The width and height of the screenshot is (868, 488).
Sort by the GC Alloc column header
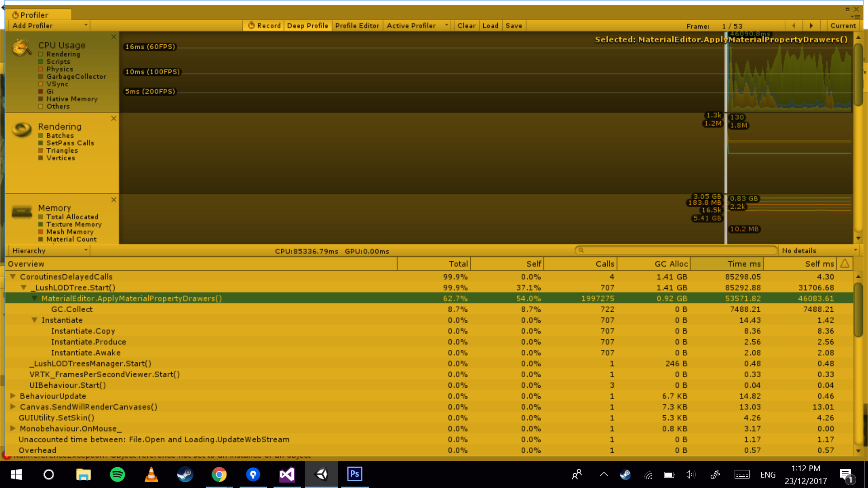[654, 264]
